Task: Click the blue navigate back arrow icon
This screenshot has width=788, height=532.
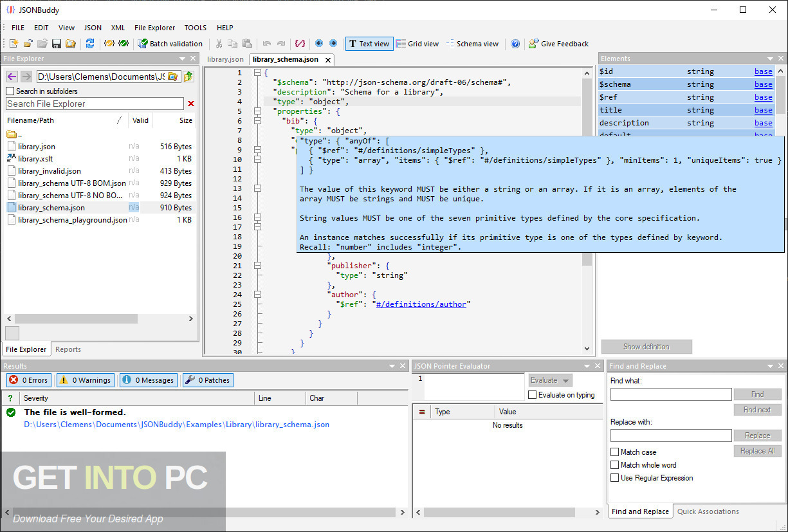Action: (319, 44)
